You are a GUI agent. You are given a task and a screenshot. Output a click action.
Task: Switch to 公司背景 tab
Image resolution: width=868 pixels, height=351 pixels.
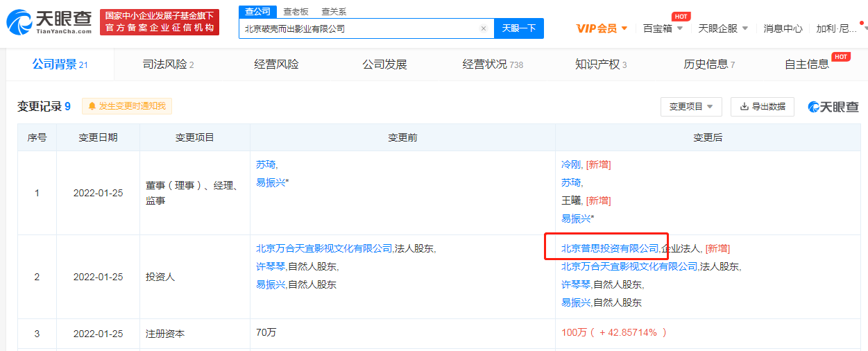(60, 65)
